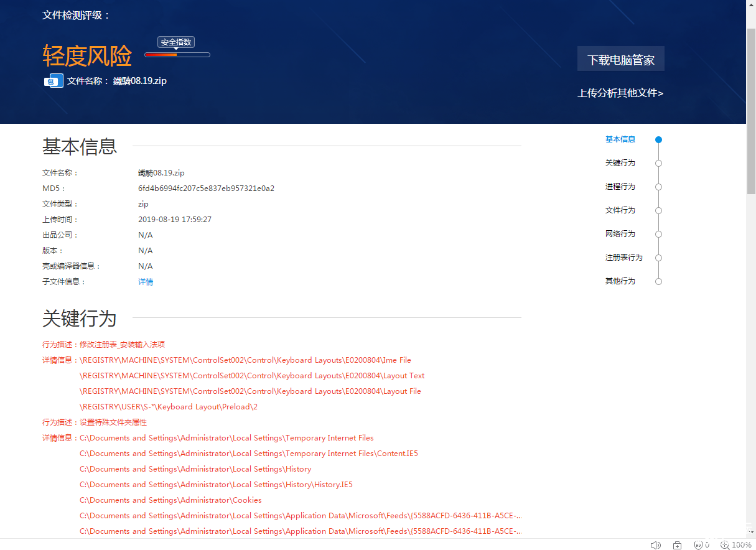Click the ad-block shield icon
Viewport: 756px width, 550px height.
click(699, 545)
